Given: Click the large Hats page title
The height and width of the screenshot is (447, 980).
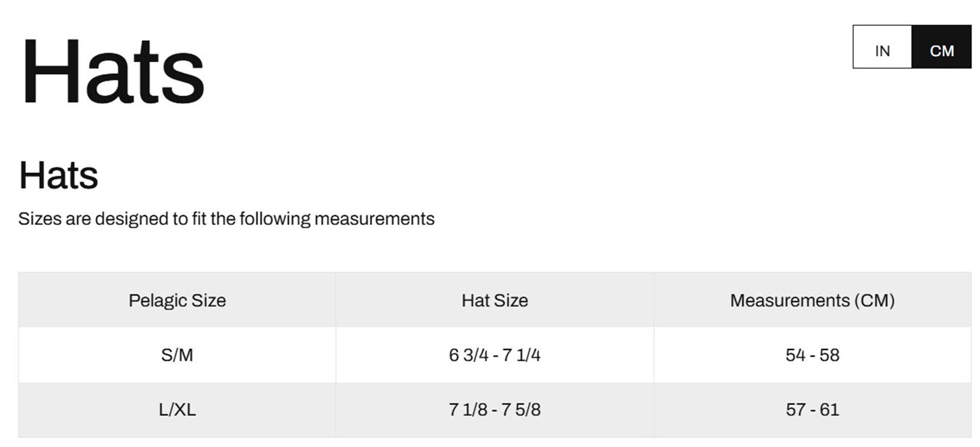Looking at the screenshot, I should pyautogui.click(x=113, y=72).
